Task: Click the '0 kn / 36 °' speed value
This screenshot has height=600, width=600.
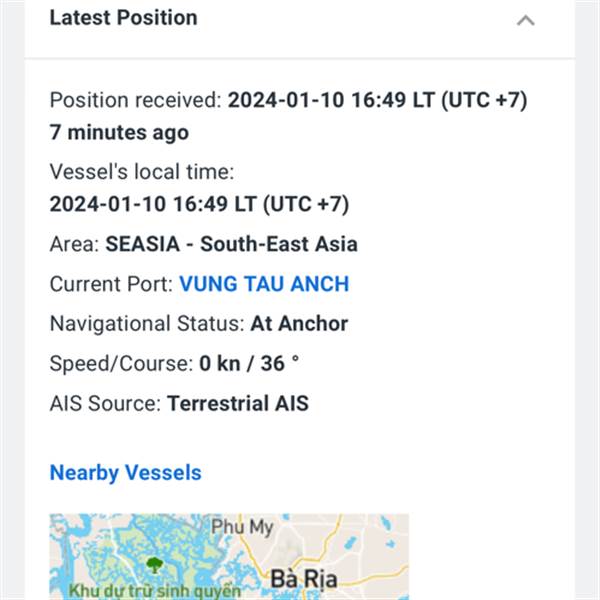Action: [x=249, y=363]
